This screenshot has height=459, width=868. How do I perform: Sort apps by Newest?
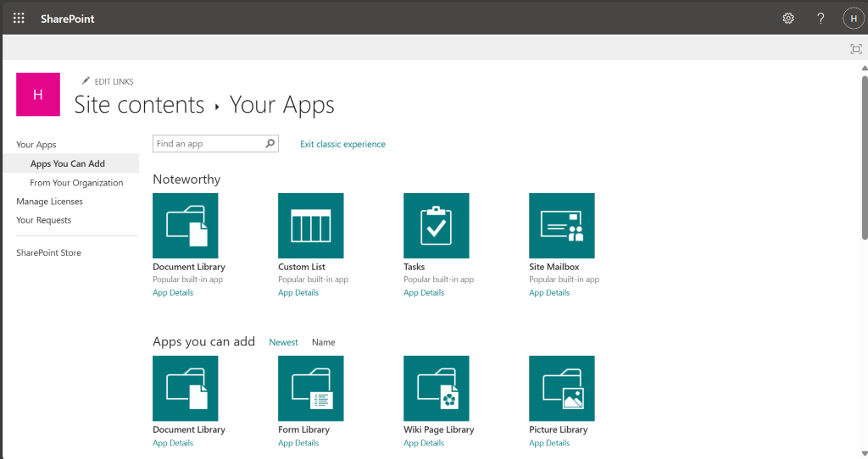tap(283, 342)
